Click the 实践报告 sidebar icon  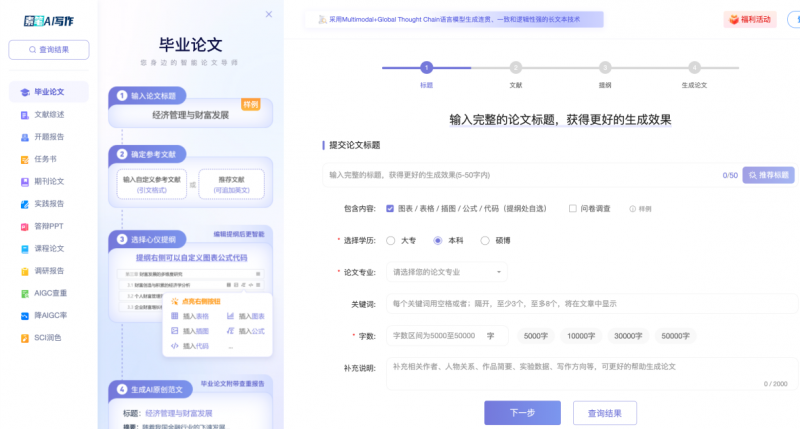pyautogui.click(x=24, y=204)
